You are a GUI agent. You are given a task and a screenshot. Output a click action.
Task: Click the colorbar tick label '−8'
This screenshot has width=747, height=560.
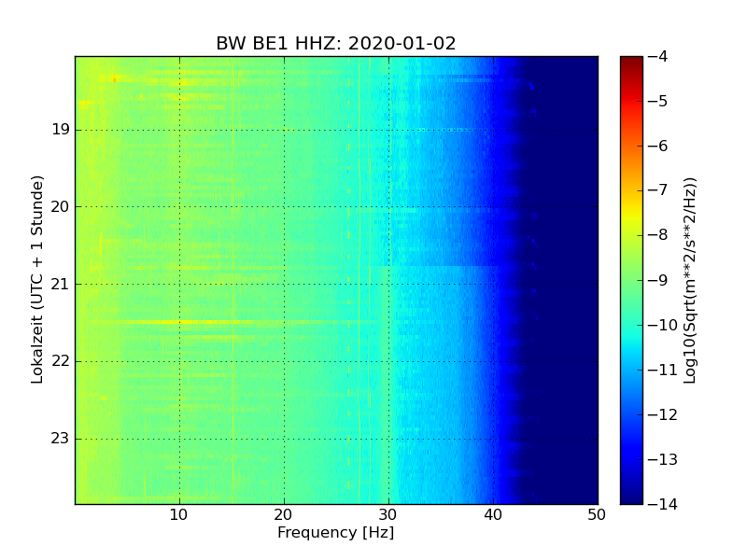click(658, 235)
